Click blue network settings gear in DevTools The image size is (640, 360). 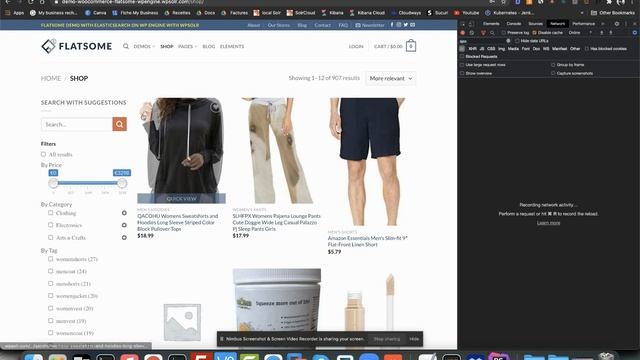tap(635, 33)
